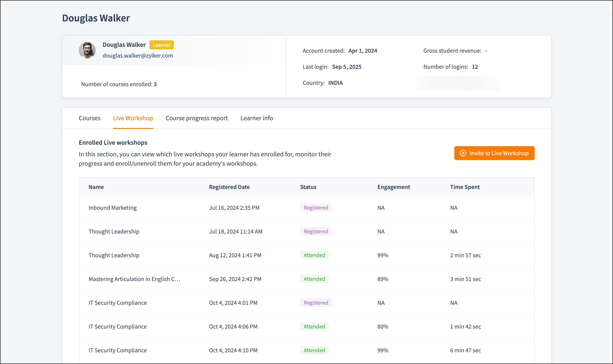Click the plus icon on Invite button
The height and width of the screenshot is (364, 613).
pyautogui.click(x=463, y=153)
